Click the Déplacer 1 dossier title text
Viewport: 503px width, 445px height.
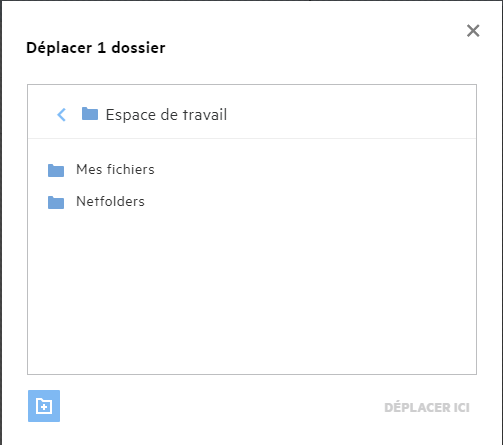[96, 48]
